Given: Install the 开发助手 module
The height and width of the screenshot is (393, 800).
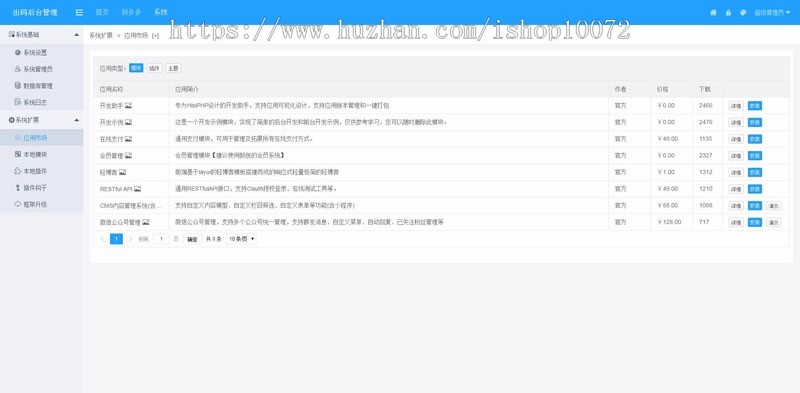Looking at the screenshot, I should (755, 106).
